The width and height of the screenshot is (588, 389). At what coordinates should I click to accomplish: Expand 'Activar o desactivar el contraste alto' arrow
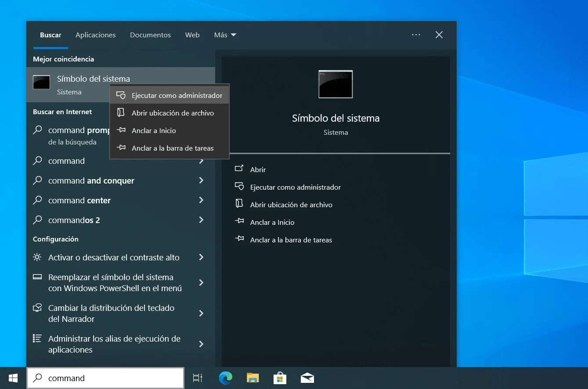201,257
